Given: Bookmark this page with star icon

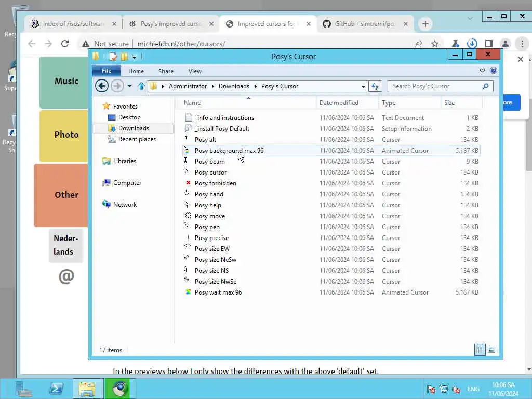Looking at the screenshot, I should pos(435,44).
